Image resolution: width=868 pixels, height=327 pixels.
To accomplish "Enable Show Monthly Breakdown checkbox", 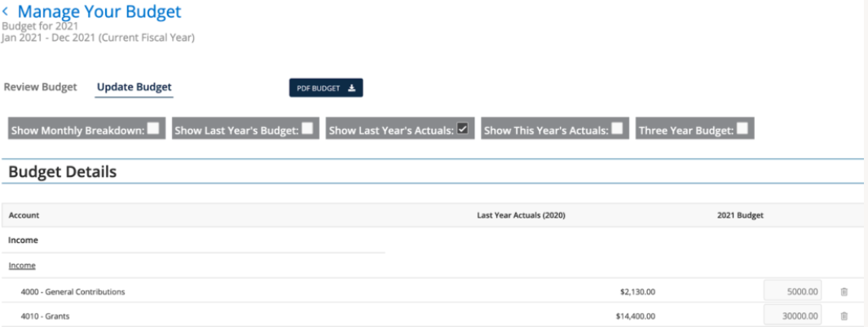I will click(153, 129).
